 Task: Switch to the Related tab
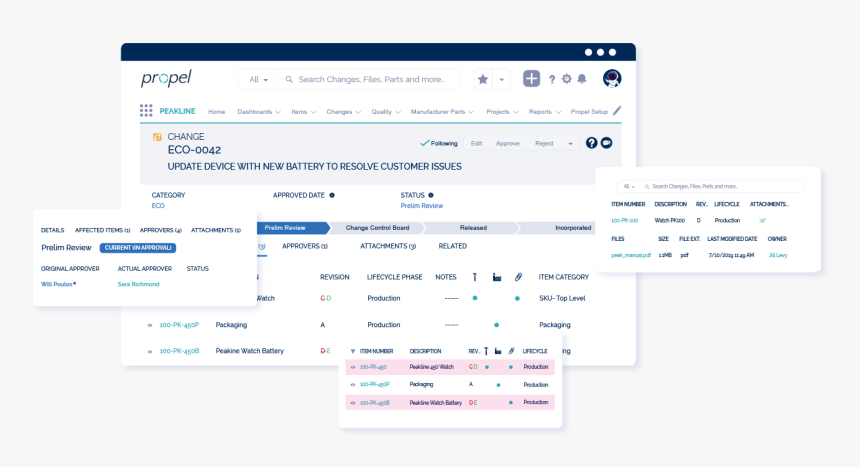pyautogui.click(x=452, y=246)
